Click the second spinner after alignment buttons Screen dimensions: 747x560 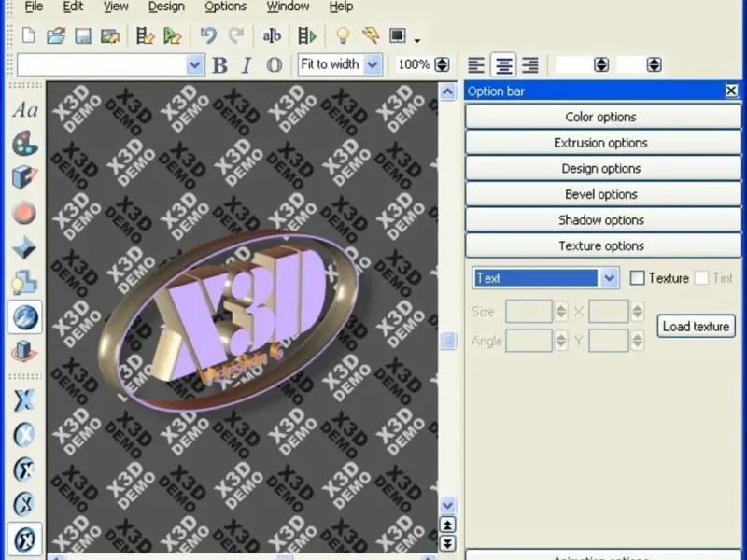[655, 64]
